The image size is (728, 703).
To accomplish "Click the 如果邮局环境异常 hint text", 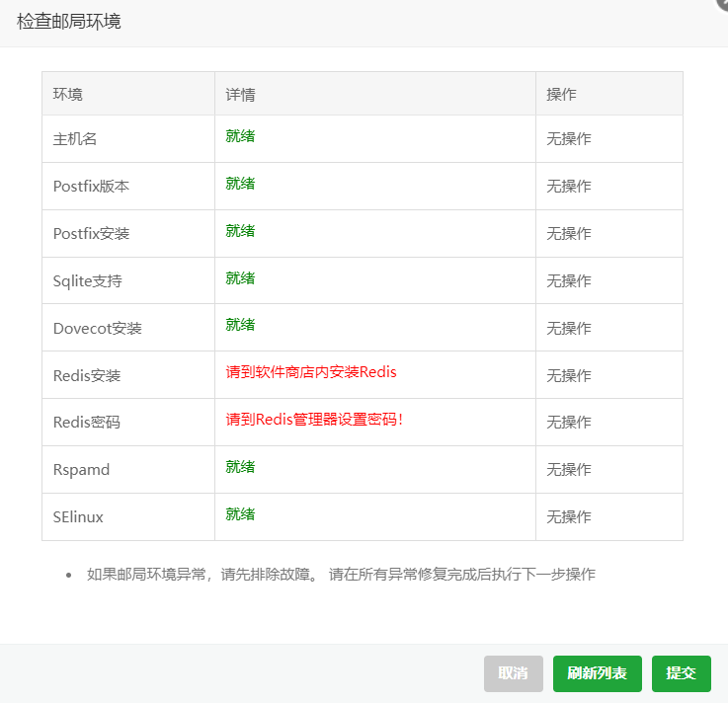I will pos(341,574).
